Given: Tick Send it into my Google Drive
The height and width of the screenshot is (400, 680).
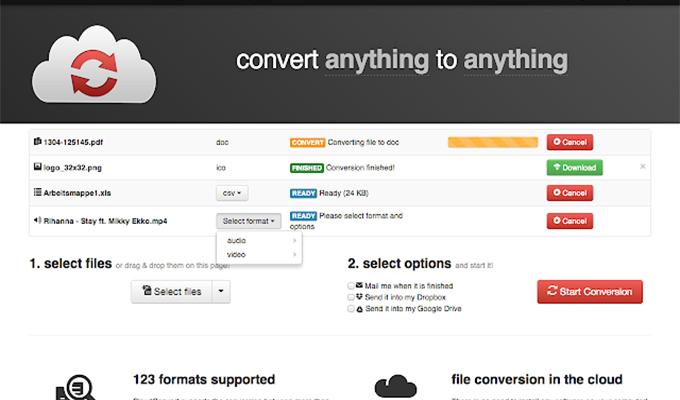Looking at the screenshot, I should click(351, 309).
